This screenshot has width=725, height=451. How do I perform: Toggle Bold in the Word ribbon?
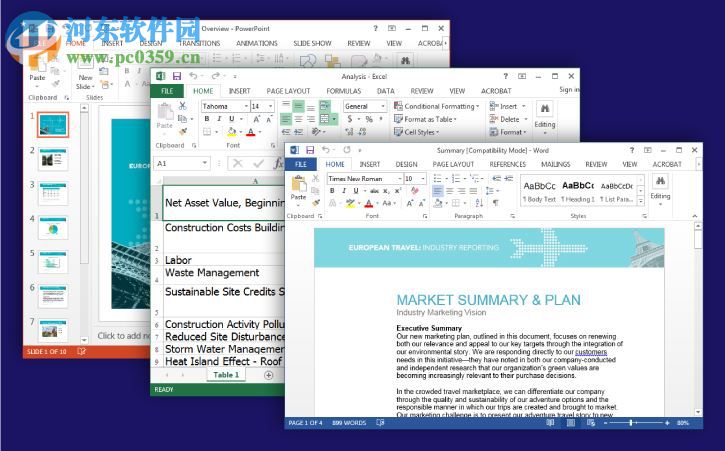(332, 191)
